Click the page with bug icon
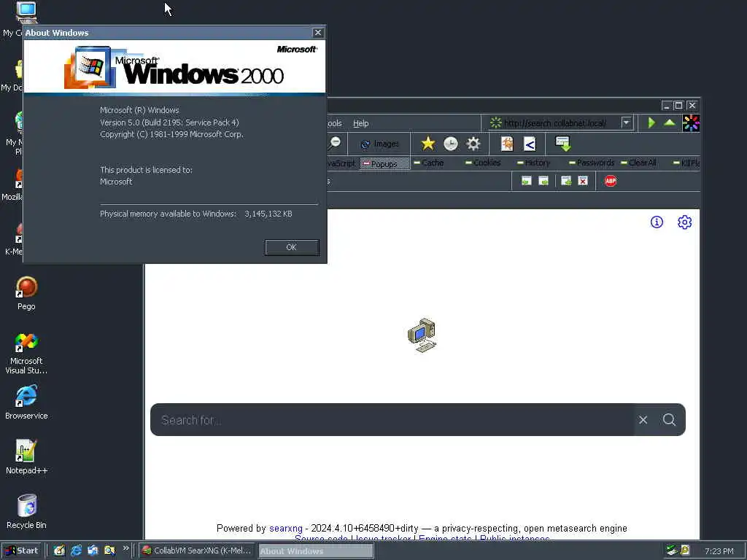This screenshot has height=560, width=747. click(x=507, y=144)
